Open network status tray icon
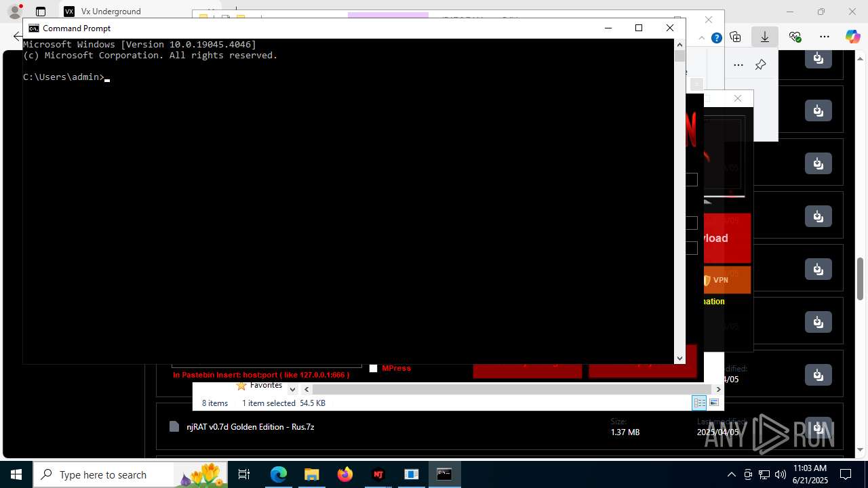 pyautogui.click(x=764, y=474)
